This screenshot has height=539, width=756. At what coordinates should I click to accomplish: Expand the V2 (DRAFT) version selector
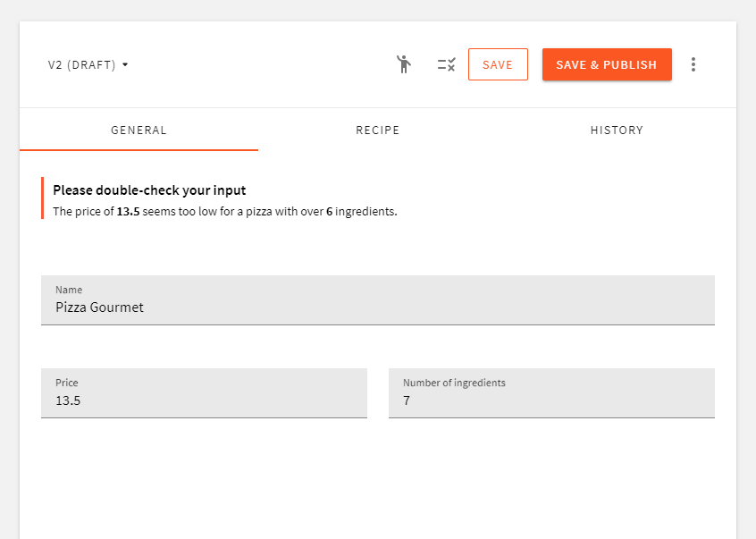pos(85,64)
